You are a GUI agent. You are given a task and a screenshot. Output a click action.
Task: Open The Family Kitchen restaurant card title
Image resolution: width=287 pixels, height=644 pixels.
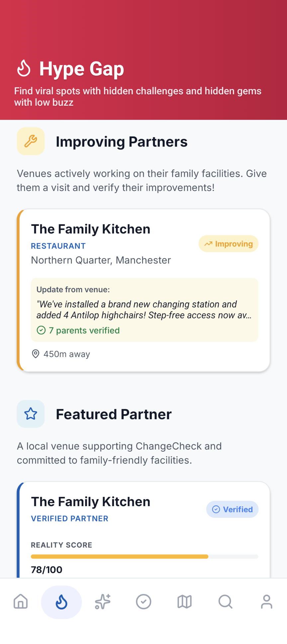click(x=91, y=229)
